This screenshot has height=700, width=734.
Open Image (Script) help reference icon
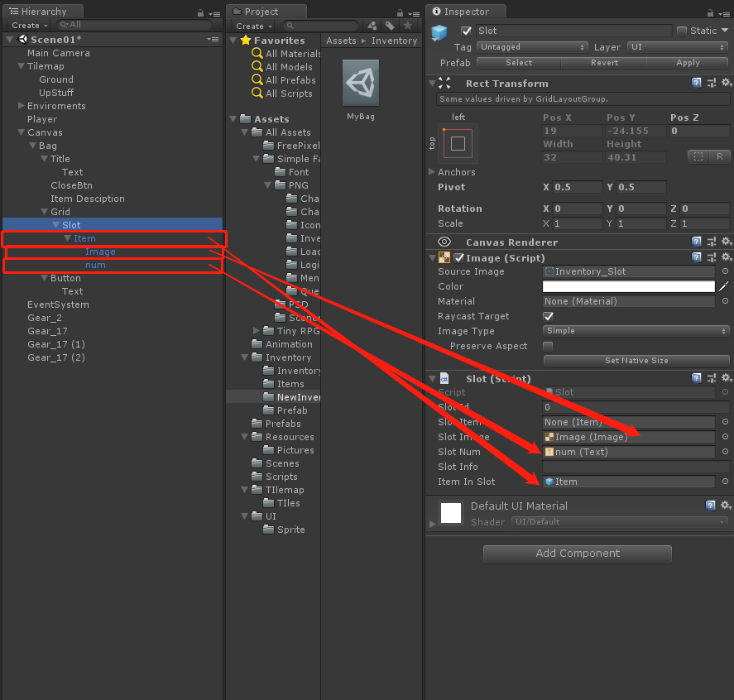click(697, 257)
